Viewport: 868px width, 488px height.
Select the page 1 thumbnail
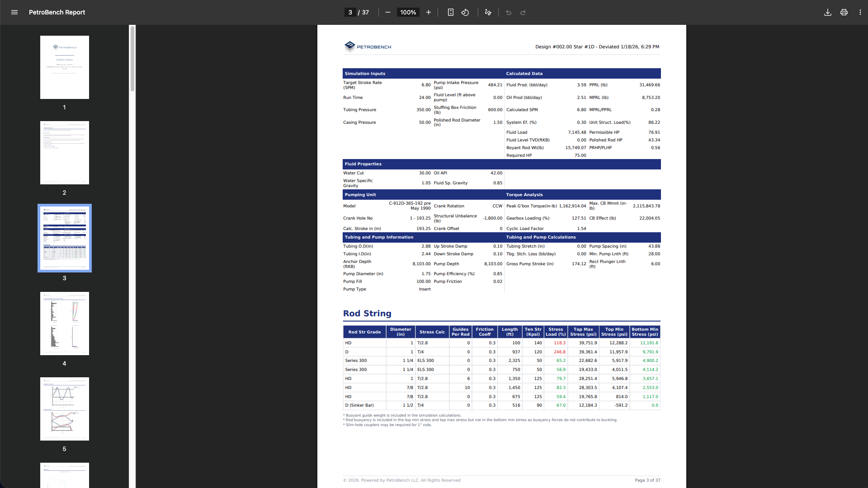tap(64, 67)
